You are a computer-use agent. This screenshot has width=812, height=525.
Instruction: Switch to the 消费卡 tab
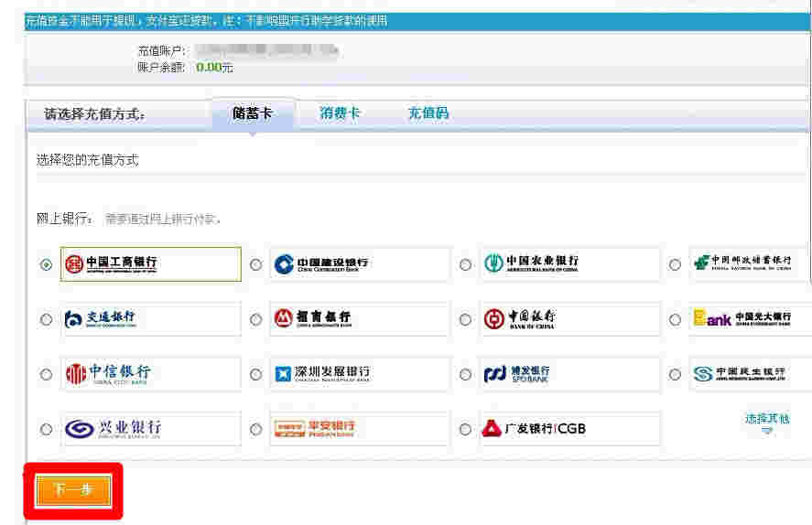coord(340,114)
